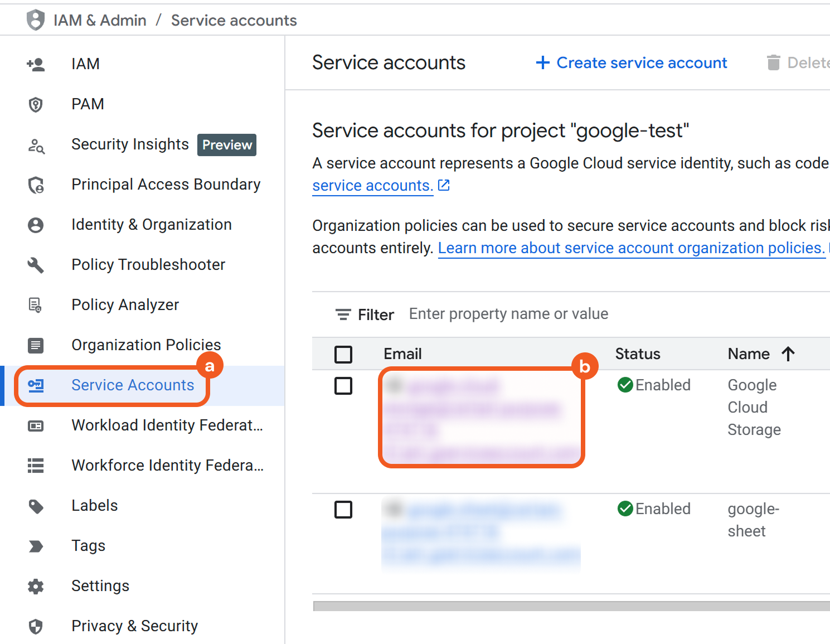This screenshot has width=830, height=644.
Task: Click the IAM add-person icon in sidebar
Action: point(36,65)
